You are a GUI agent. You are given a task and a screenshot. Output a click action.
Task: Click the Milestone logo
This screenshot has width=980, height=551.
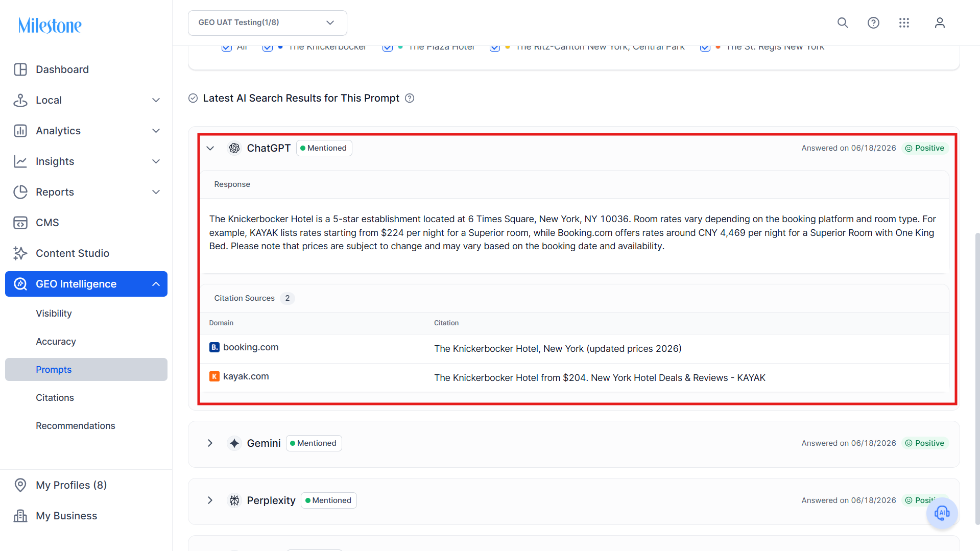[x=50, y=25]
